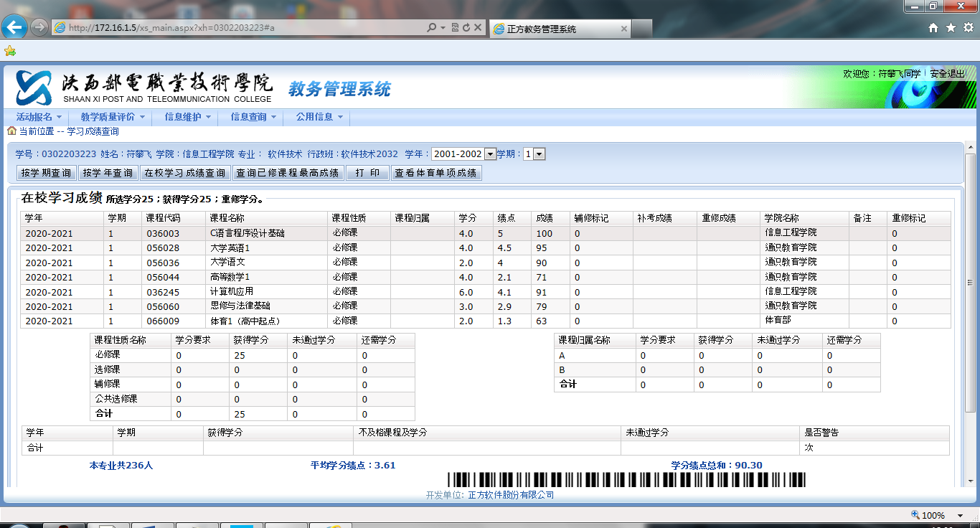Open the 教学质量评价 menu
980x528 pixels.
point(112,117)
